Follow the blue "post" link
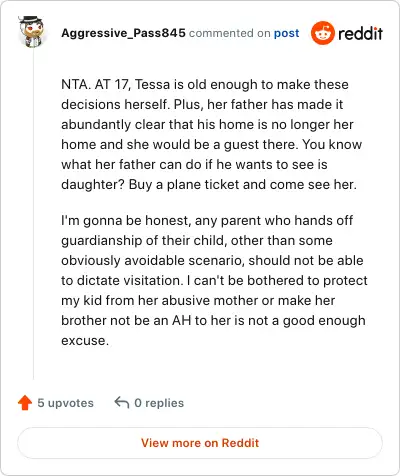Screen dimensions: 400x476 [x=286, y=33]
